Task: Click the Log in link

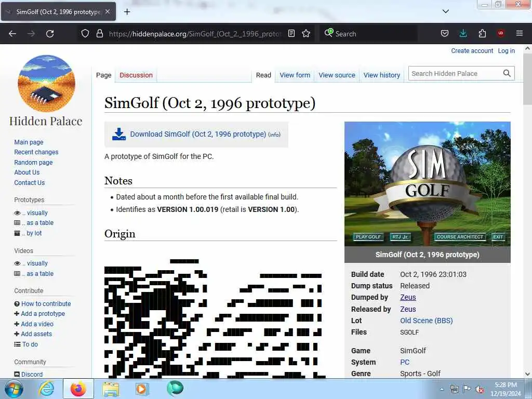Action: [x=506, y=50]
